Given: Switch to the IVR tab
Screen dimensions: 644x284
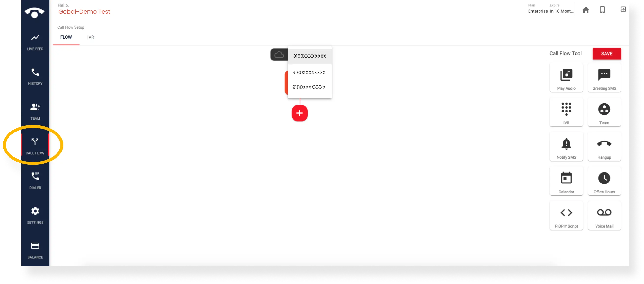Looking at the screenshot, I should 90,37.
